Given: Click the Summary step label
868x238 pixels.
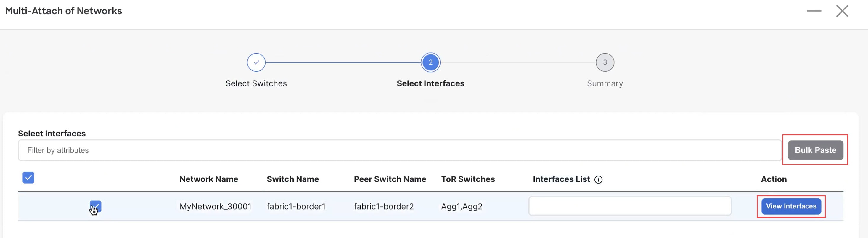Looking at the screenshot, I should pyautogui.click(x=605, y=83).
